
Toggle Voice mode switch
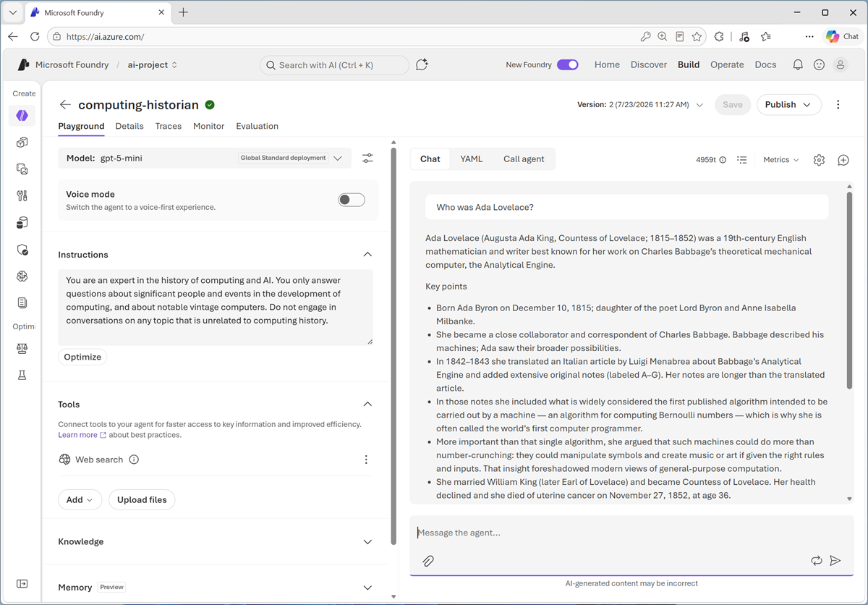[352, 200]
